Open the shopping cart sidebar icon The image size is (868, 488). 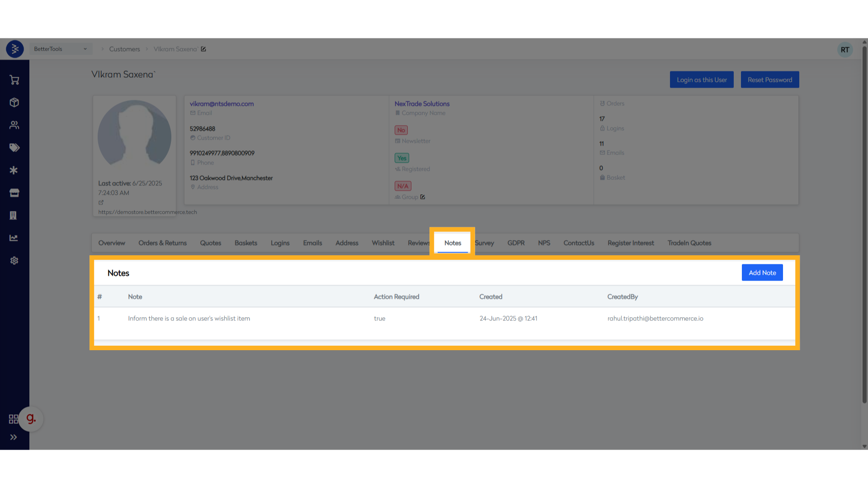(14, 80)
